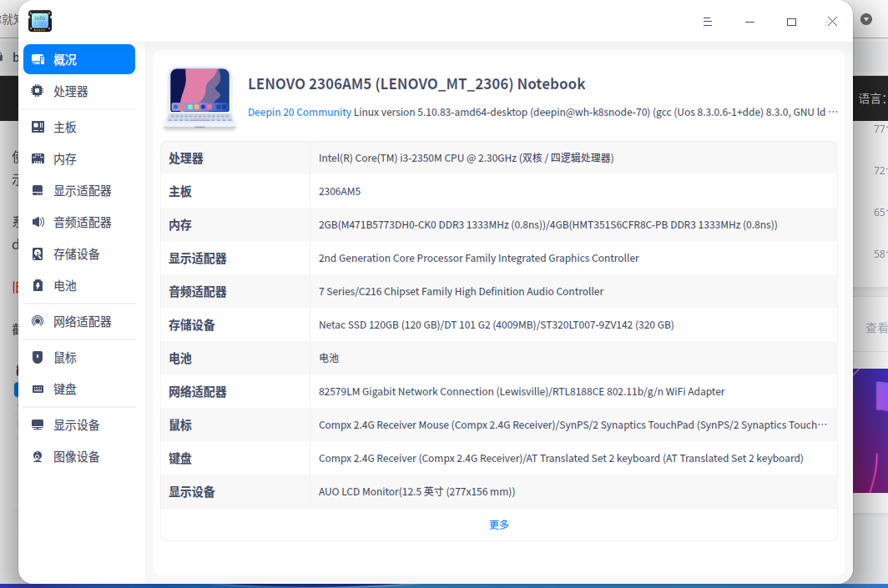Click the Device Info app logo in titlebar
The height and width of the screenshot is (588, 888).
40,21
